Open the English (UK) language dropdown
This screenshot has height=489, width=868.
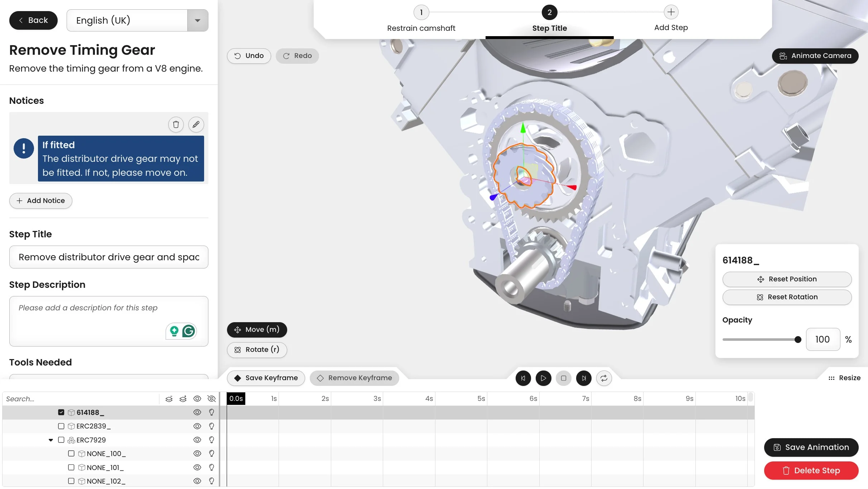point(197,20)
